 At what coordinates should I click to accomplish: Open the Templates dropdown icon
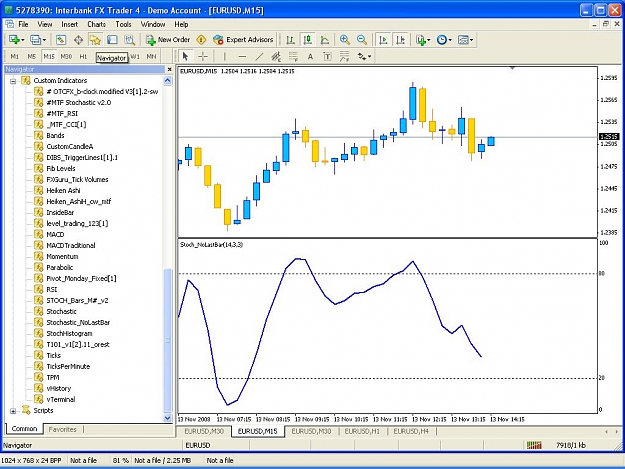[x=465, y=40]
